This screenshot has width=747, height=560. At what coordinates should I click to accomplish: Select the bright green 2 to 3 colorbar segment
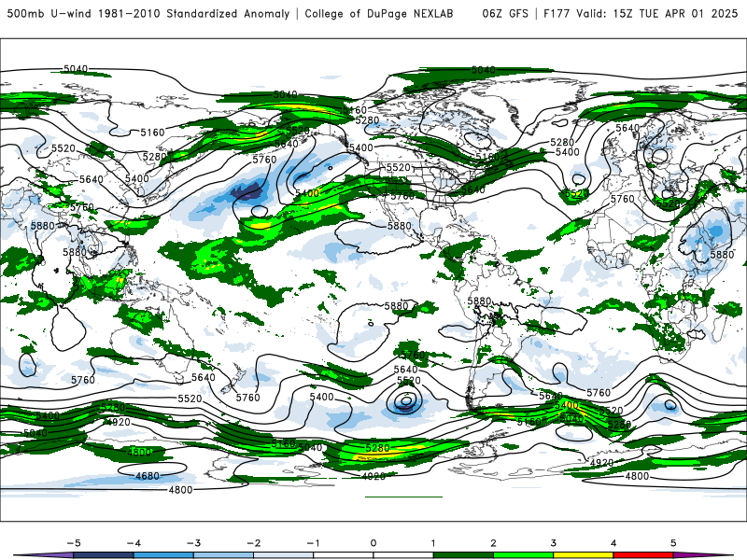[x=523, y=555]
